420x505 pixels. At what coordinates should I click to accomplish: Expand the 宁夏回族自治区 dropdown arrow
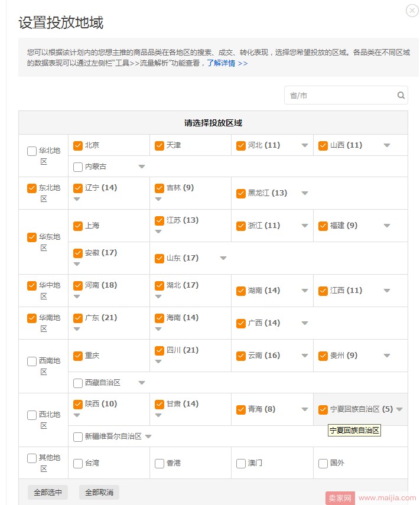tap(399, 410)
